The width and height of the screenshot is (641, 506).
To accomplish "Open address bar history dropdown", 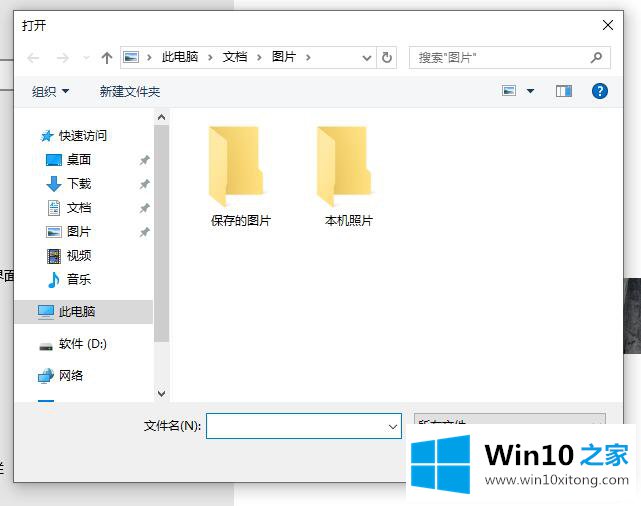I will point(367,58).
